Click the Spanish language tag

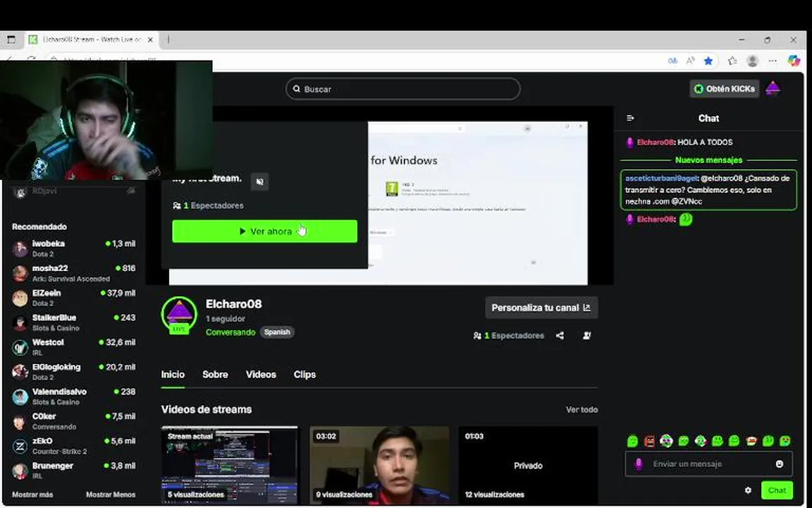[277, 332]
